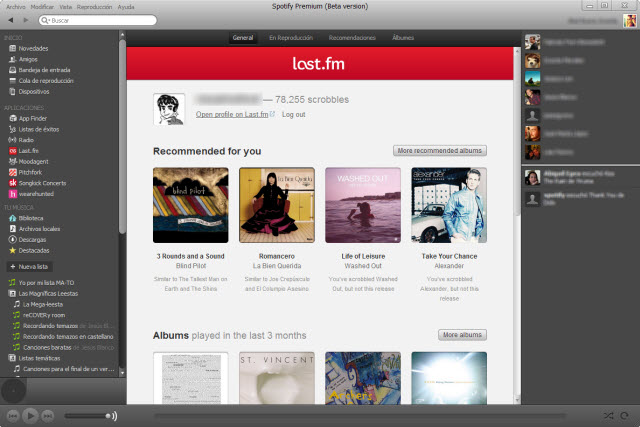This screenshot has width=640, height=427.
Task: Open the user profile picture at top right
Action: tap(629, 20)
